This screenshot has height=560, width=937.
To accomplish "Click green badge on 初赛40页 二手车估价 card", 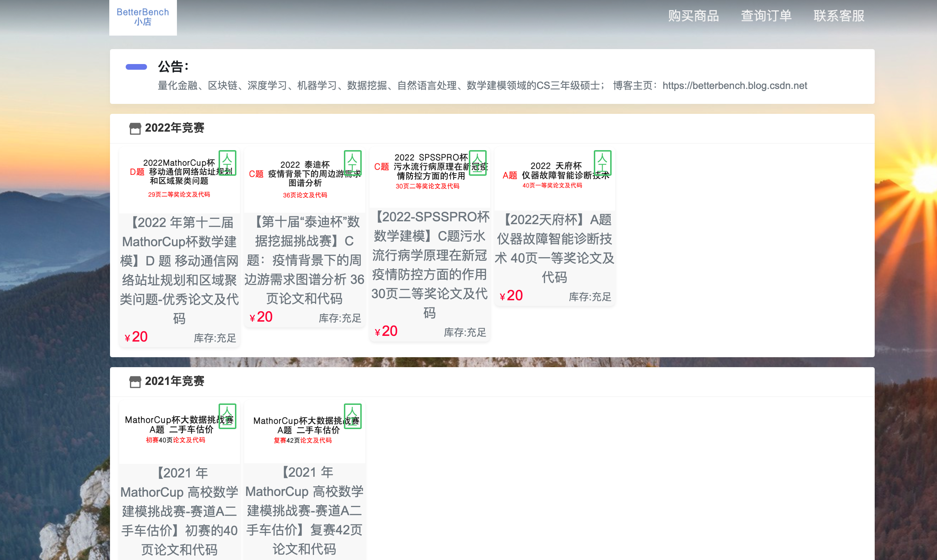I will 227,416.
